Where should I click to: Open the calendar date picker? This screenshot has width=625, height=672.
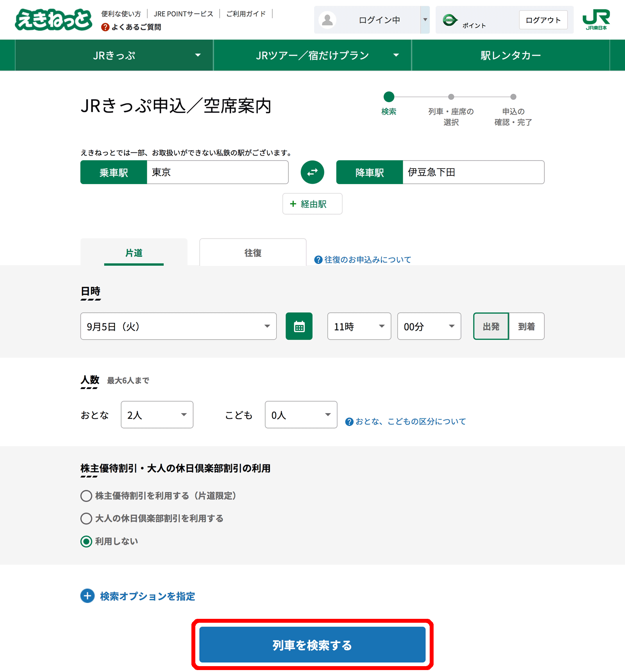[299, 326]
